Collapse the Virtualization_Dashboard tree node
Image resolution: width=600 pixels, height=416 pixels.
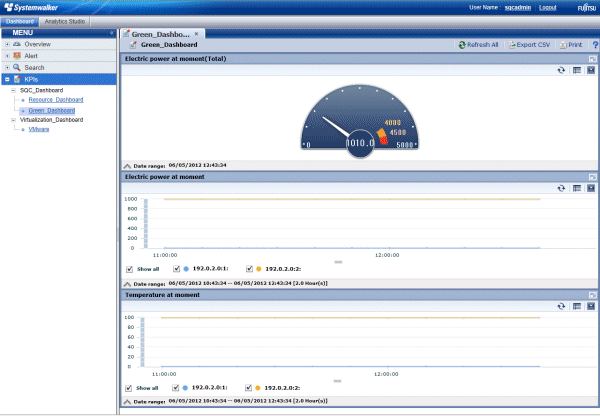click(x=13, y=120)
